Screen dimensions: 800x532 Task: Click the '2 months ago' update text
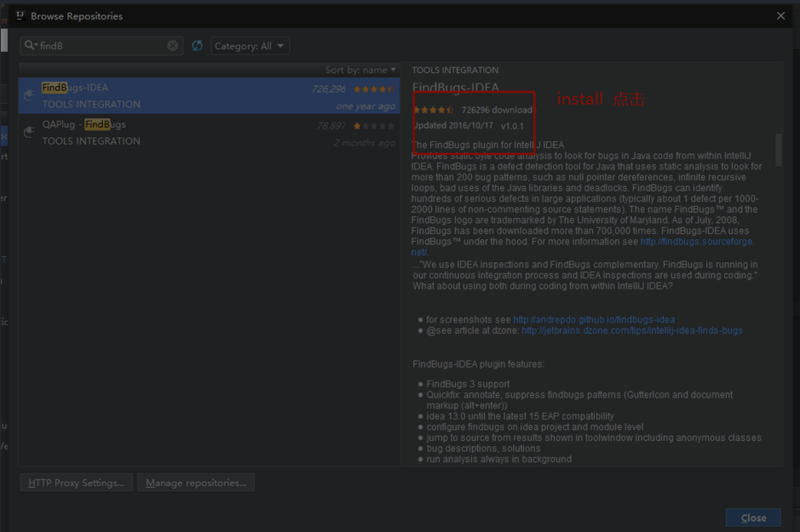click(365, 143)
